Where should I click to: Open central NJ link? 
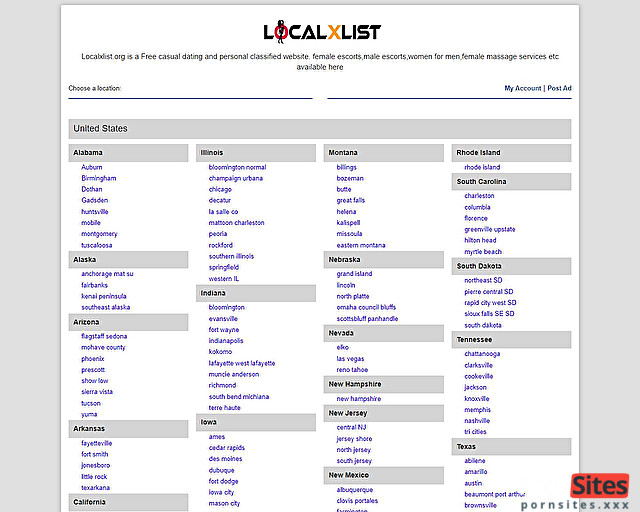pyautogui.click(x=351, y=427)
